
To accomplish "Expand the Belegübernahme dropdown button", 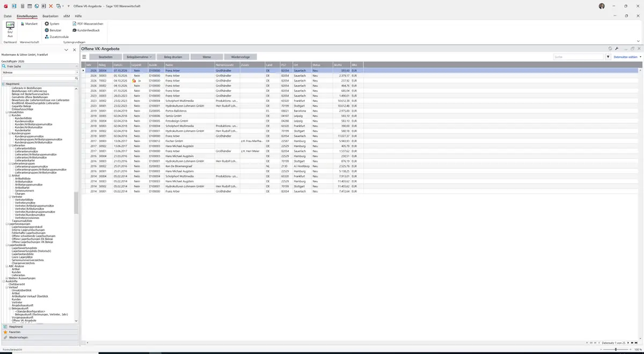I will pyautogui.click(x=139, y=57).
